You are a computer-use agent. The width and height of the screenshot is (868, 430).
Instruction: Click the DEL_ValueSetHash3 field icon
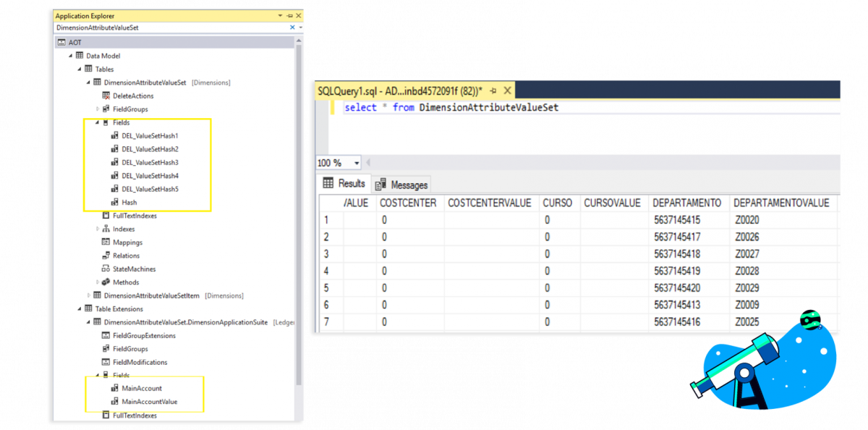click(114, 162)
